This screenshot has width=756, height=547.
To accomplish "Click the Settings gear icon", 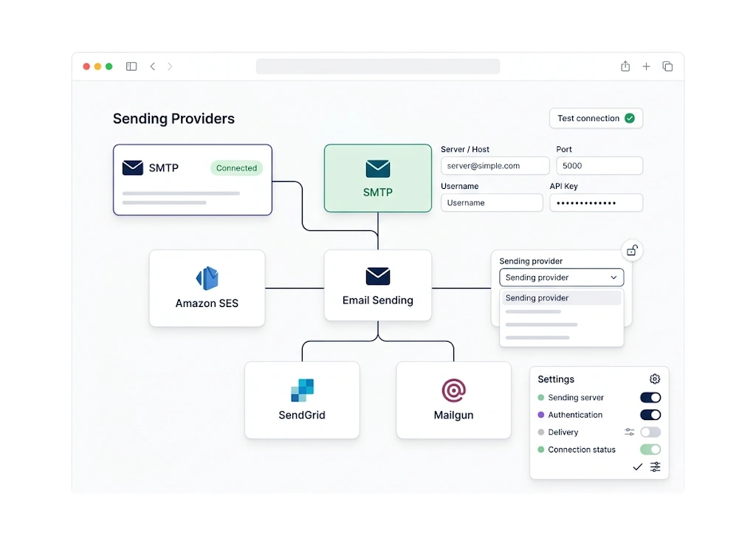I will (x=655, y=379).
